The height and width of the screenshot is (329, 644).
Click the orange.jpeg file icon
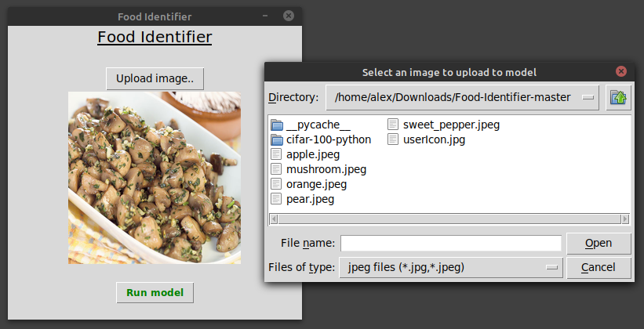(276, 185)
